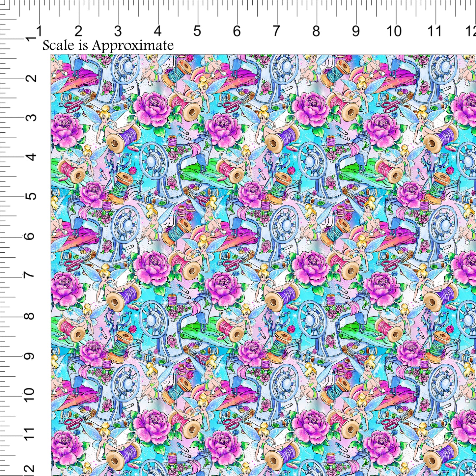Click number 4 on the vertical ruler
Image resolution: width=476 pixels, height=476 pixels.
pyautogui.click(x=32, y=157)
